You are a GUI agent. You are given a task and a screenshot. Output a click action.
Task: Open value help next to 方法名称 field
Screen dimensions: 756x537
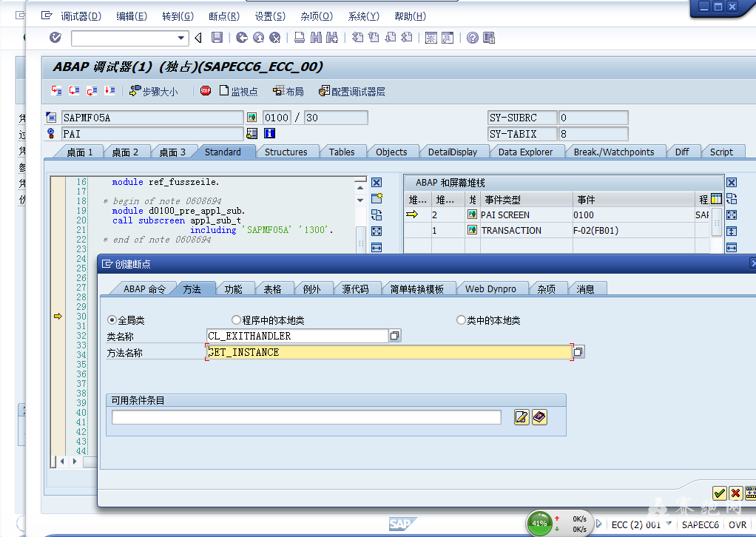[578, 352]
